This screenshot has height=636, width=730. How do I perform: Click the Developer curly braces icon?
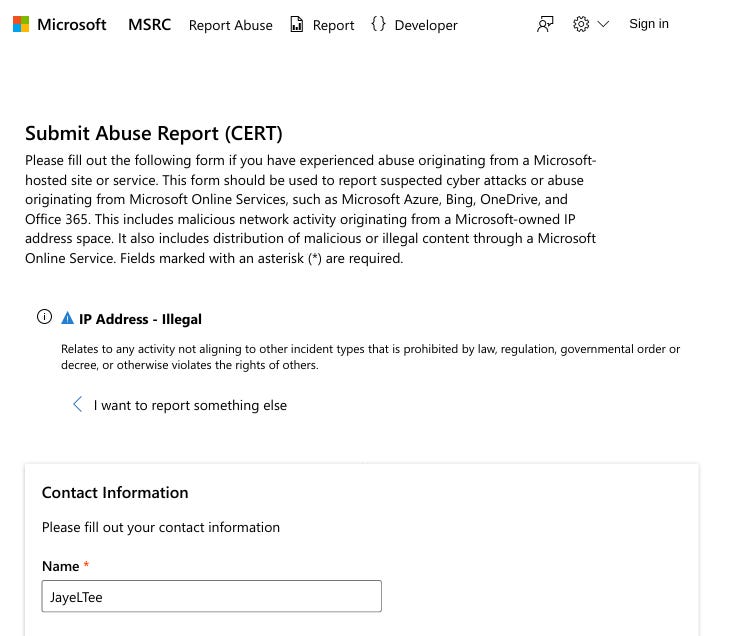[x=378, y=24]
